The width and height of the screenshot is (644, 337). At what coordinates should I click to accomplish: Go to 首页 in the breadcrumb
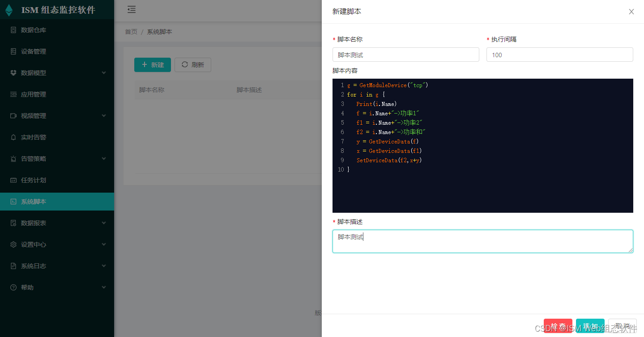[131, 32]
